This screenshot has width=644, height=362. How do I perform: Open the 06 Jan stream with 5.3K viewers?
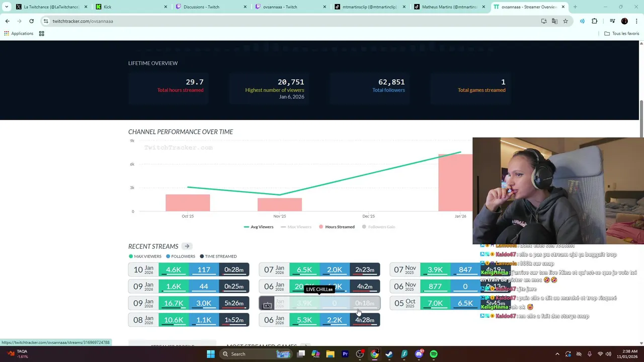(319, 320)
